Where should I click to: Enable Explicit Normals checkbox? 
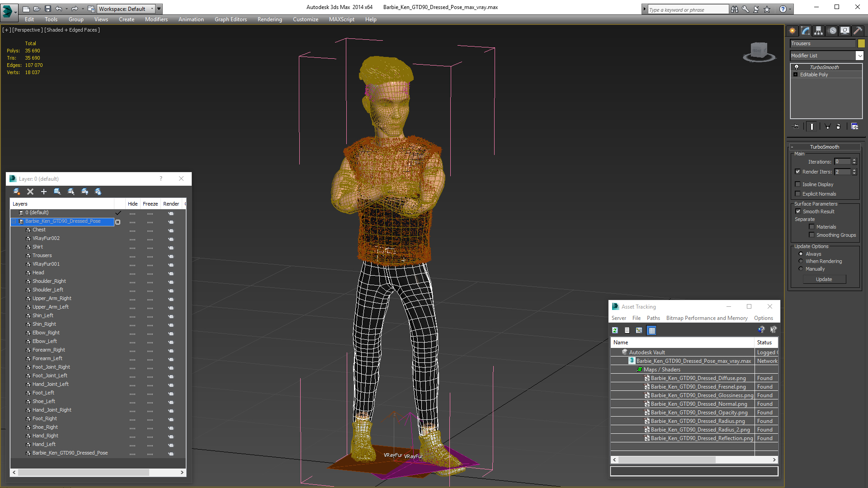click(797, 193)
